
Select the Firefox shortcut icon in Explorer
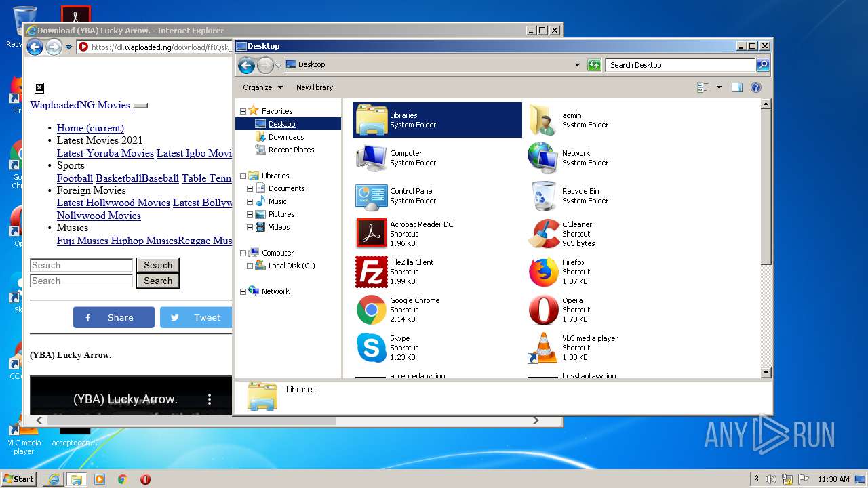click(x=543, y=272)
